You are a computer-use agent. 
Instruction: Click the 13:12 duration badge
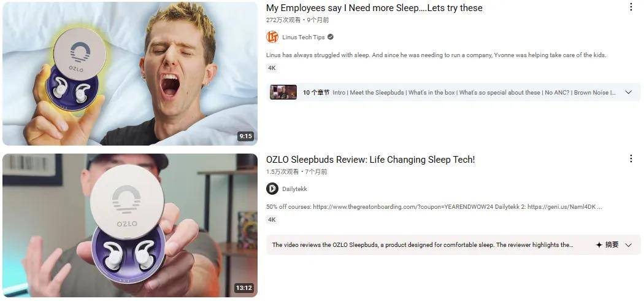(243, 288)
